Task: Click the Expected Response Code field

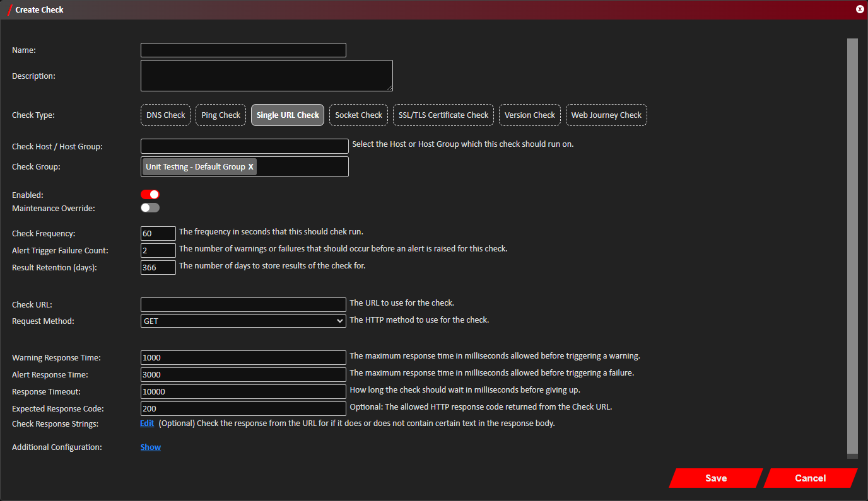Action: 243,408
